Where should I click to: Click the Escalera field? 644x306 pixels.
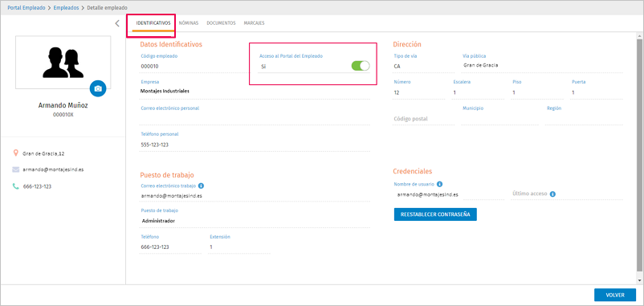pos(478,93)
